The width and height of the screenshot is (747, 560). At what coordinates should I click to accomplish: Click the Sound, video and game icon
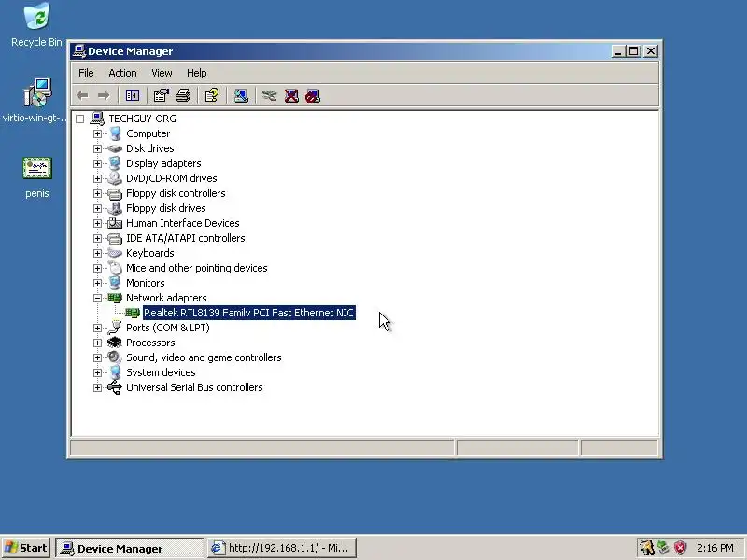[115, 357]
